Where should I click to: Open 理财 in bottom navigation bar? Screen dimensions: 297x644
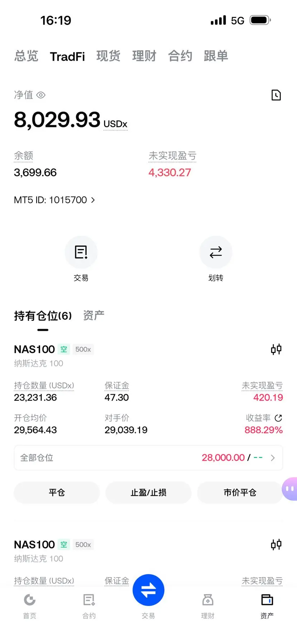tap(208, 606)
